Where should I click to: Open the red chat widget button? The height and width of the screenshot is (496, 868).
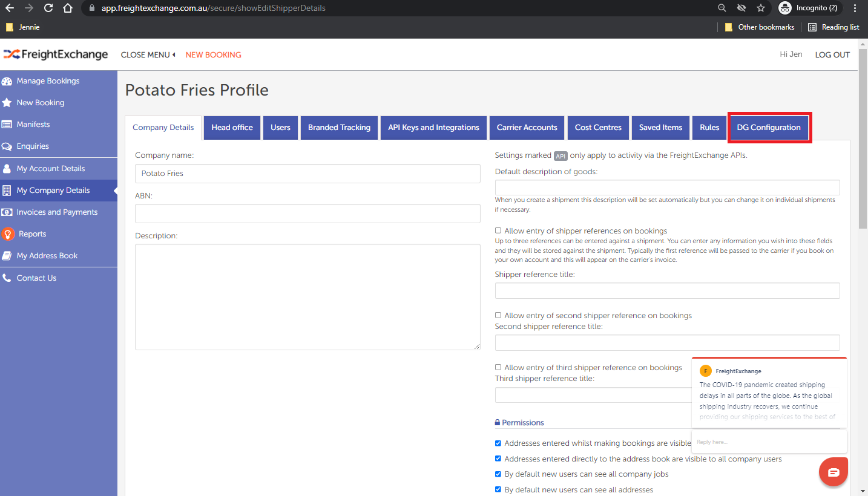[x=833, y=472]
